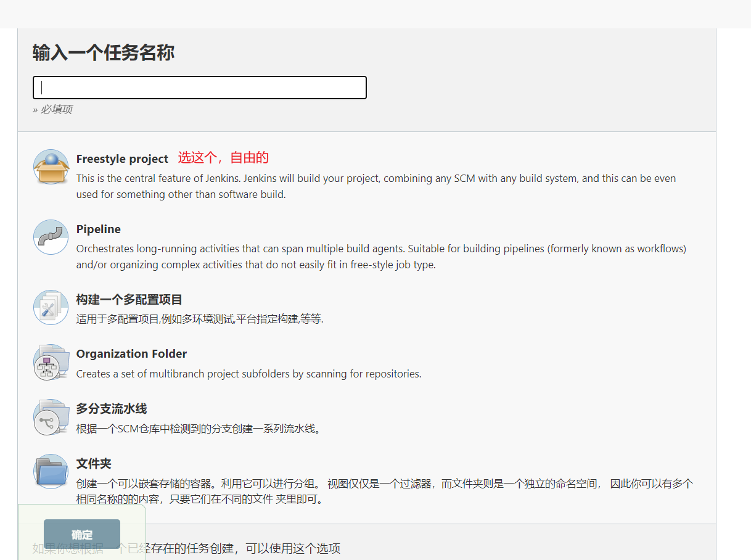Click the description 创建一个可以嵌套存储的容器
This screenshot has height=560, width=751.
pos(385,492)
